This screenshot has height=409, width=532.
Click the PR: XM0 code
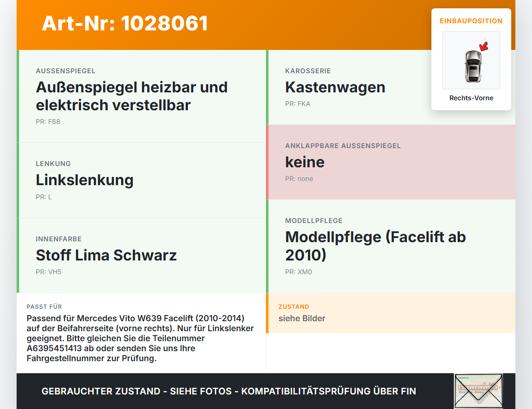point(298,272)
